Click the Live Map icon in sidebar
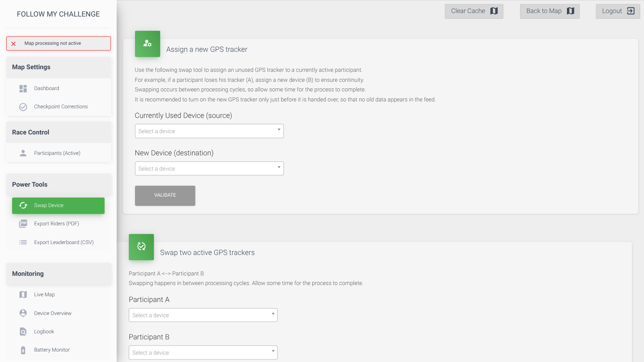 tap(23, 295)
